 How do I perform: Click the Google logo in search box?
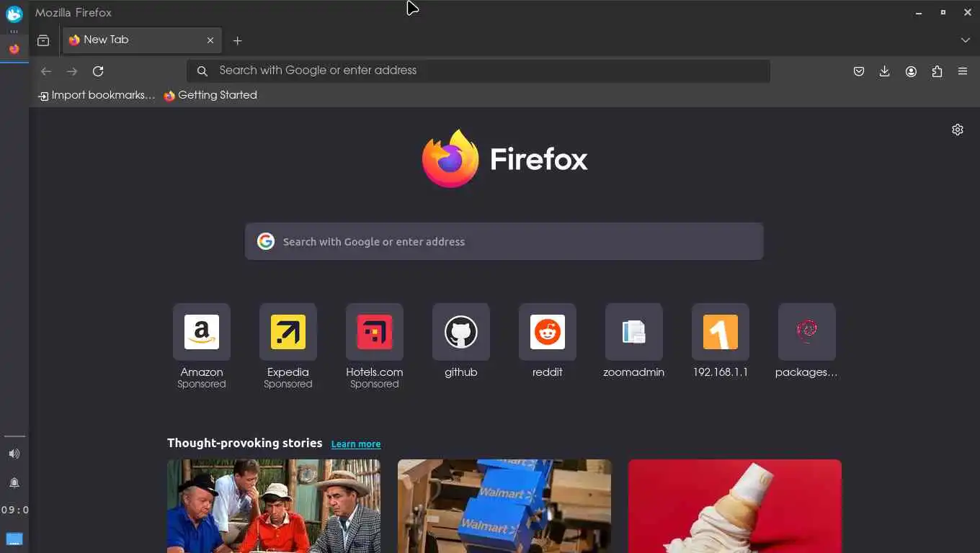point(266,241)
